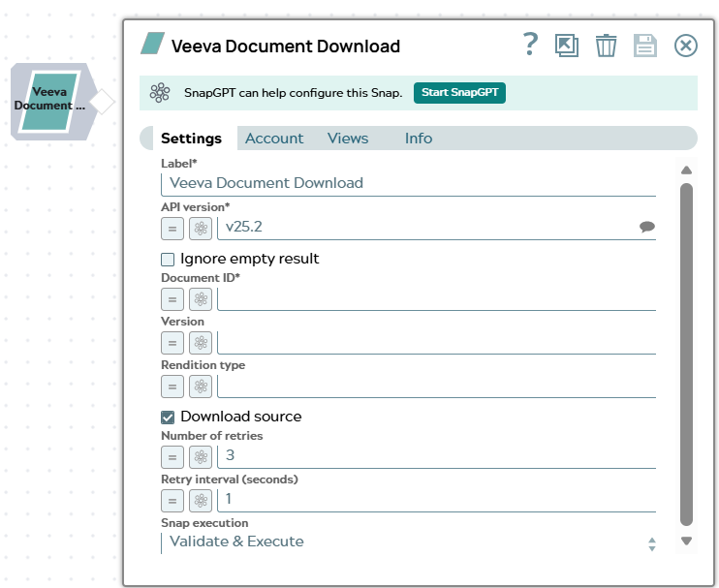This screenshot has height=588, width=719.
Task: Click SnapGPT icon beside Rendition type
Action: tap(201, 387)
